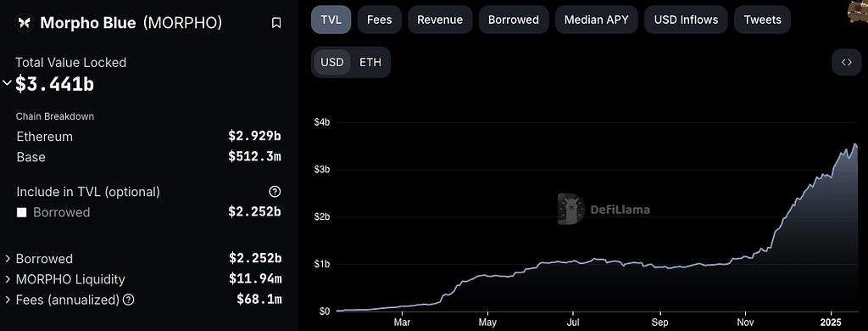Select the Revenue chart tab

coord(440,20)
